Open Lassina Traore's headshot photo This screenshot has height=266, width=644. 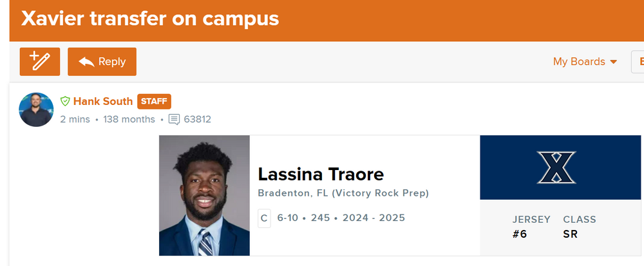(x=204, y=195)
